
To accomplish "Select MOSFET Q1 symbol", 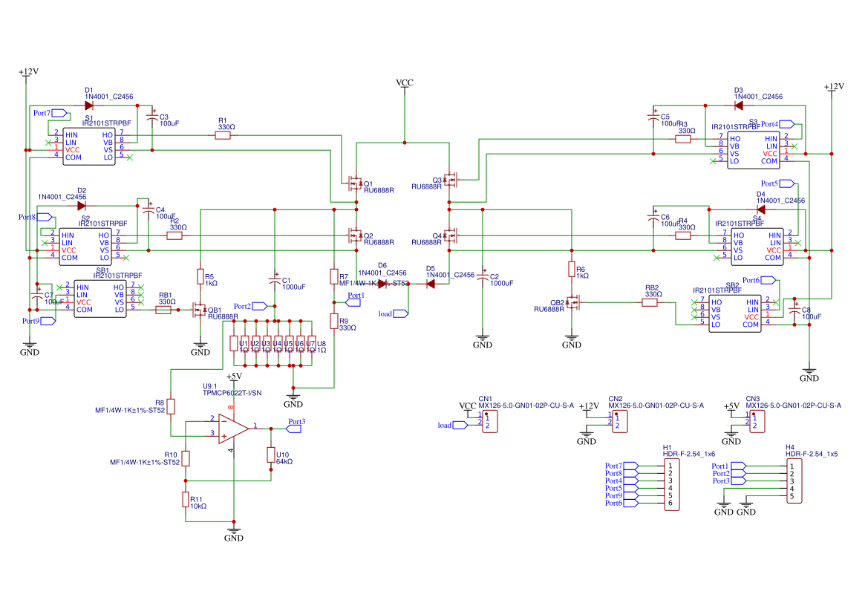I will [x=354, y=183].
